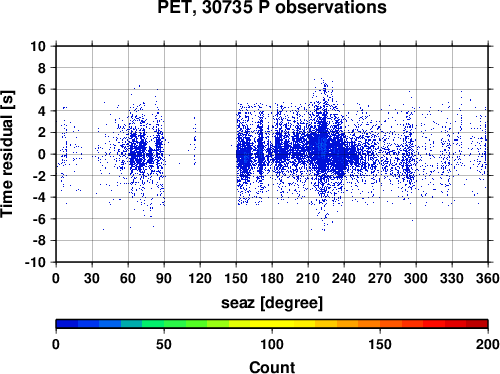This screenshot has width=500, height=374.
Task: Click the colorbar tick label 200
Action: 488,344
